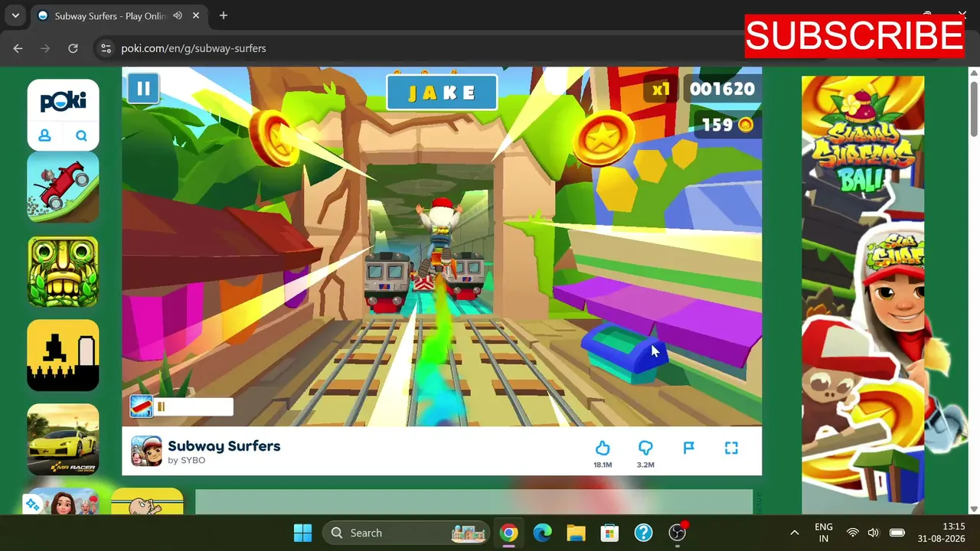Click the 159 coin counter
Screen dimensions: 980x551
pyautogui.click(x=727, y=125)
